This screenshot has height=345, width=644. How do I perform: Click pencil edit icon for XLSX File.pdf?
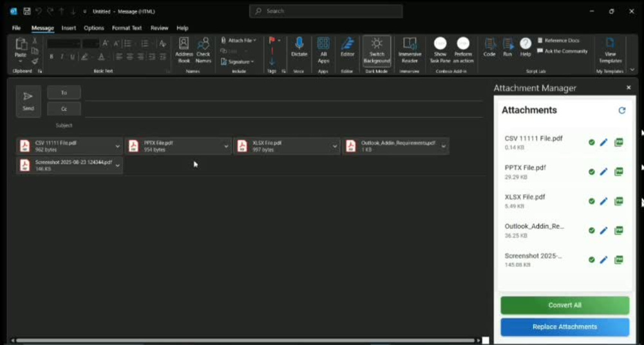(603, 201)
